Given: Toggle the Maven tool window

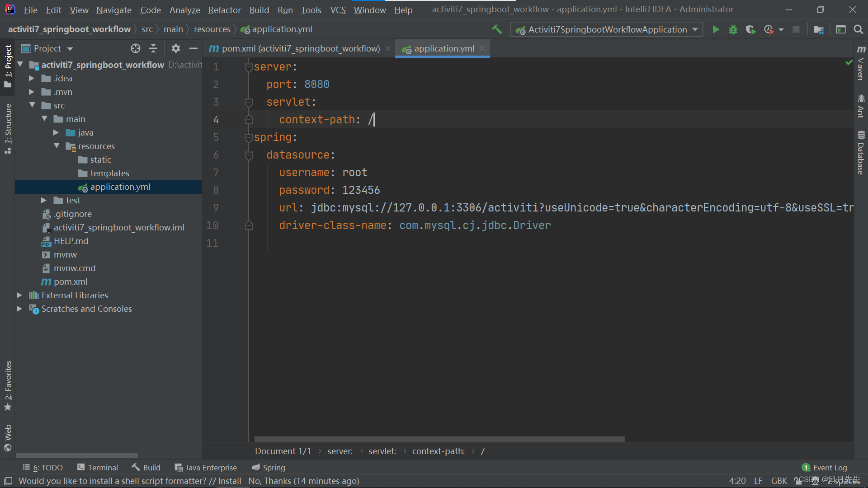Looking at the screenshot, I should (x=861, y=63).
